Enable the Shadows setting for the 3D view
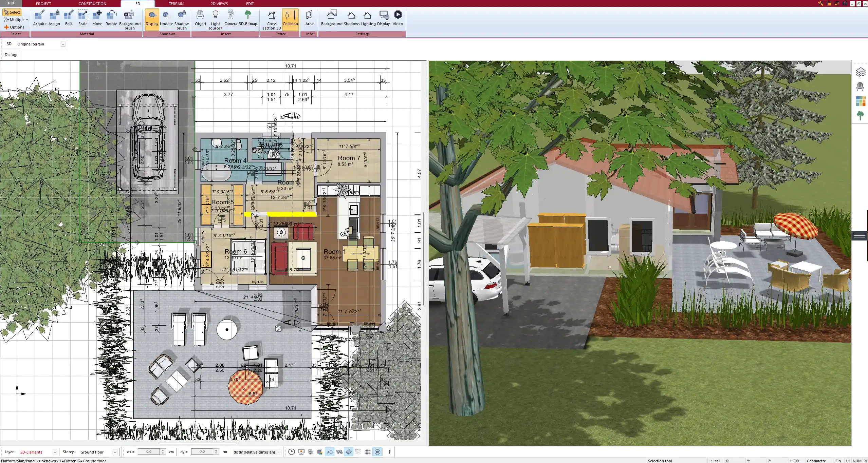The width and height of the screenshot is (868, 463). [351, 17]
